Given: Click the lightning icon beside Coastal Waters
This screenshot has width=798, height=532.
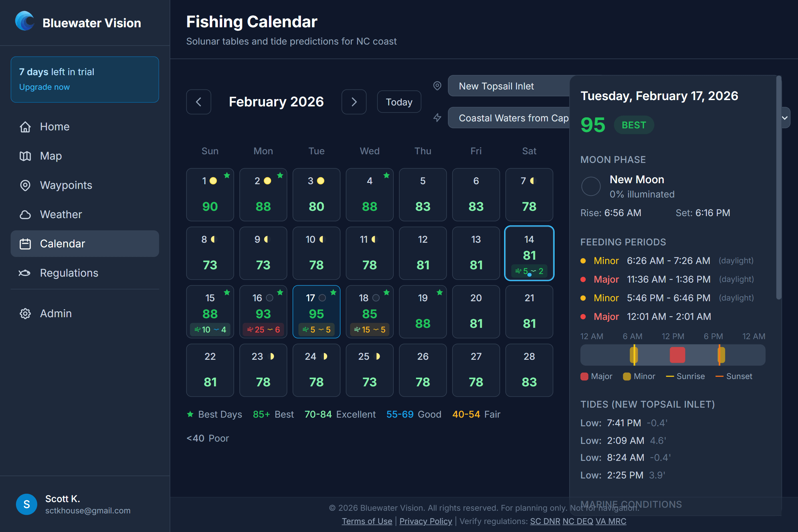Looking at the screenshot, I should click(437, 118).
